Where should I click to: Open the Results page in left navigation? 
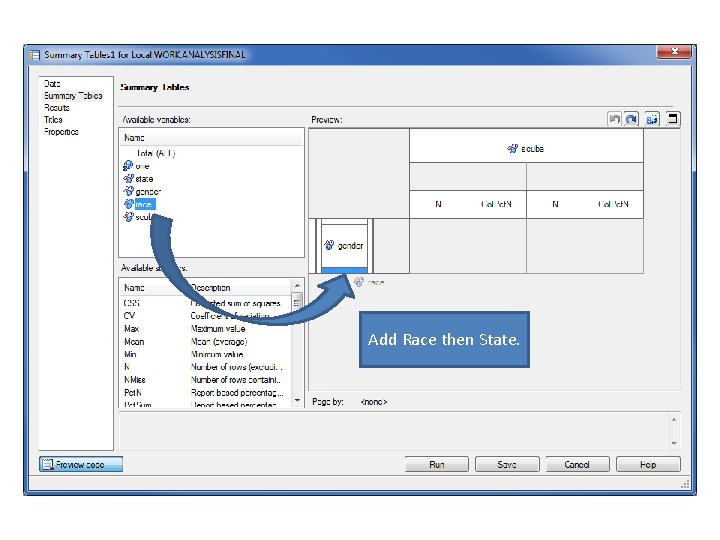[x=57, y=107]
